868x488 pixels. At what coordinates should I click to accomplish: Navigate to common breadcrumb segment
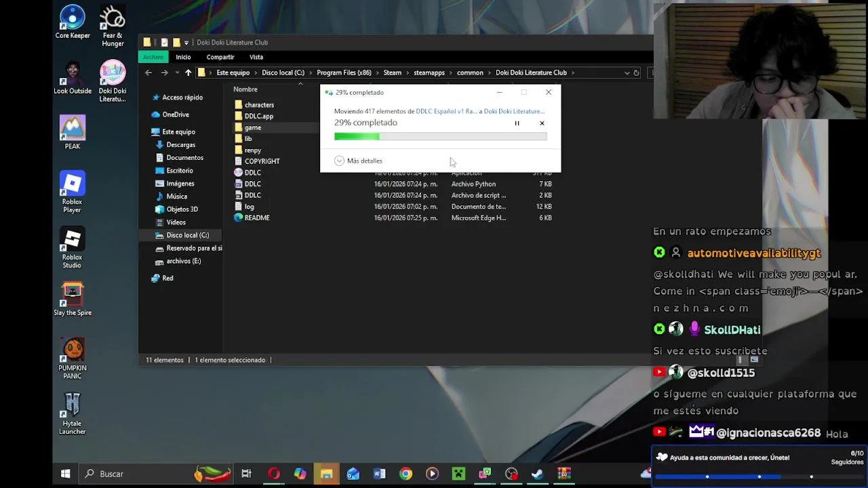click(x=470, y=73)
